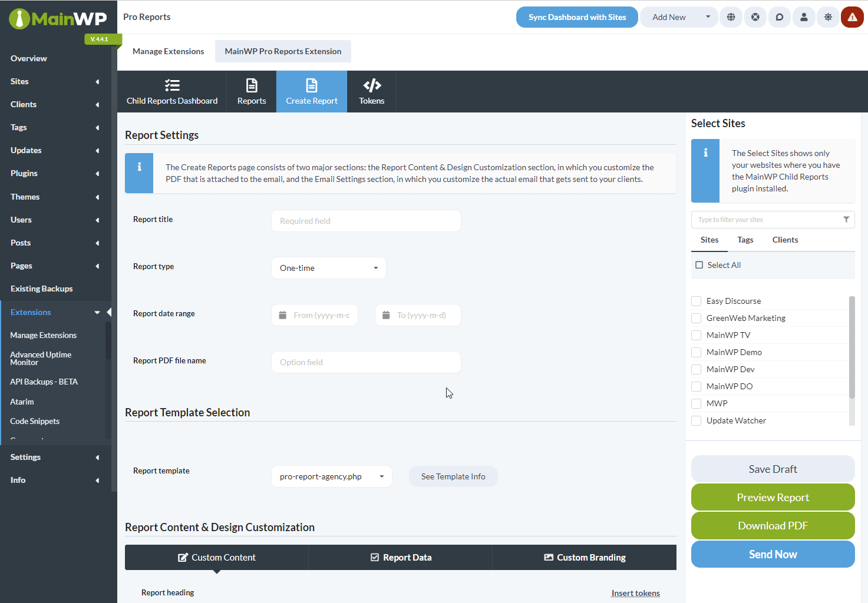868x603 pixels.
Task: Check the MainWP TV site
Action: pyautogui.click(x=697, y=335)
